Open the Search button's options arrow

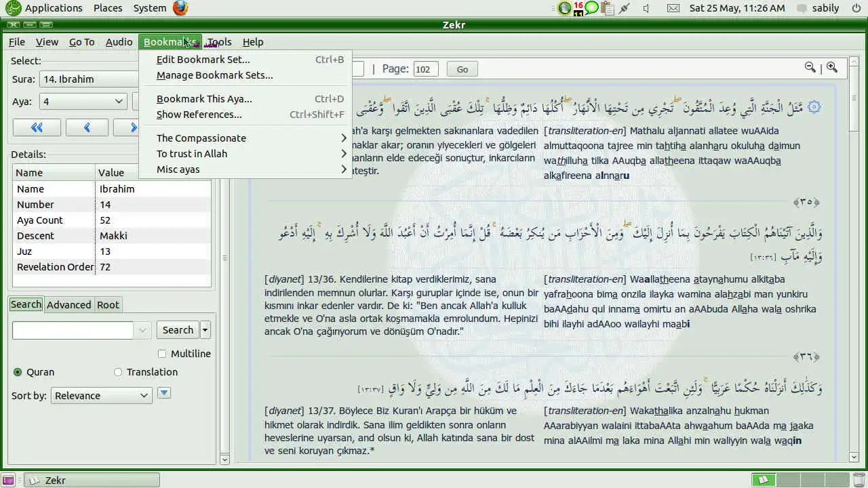205,330
